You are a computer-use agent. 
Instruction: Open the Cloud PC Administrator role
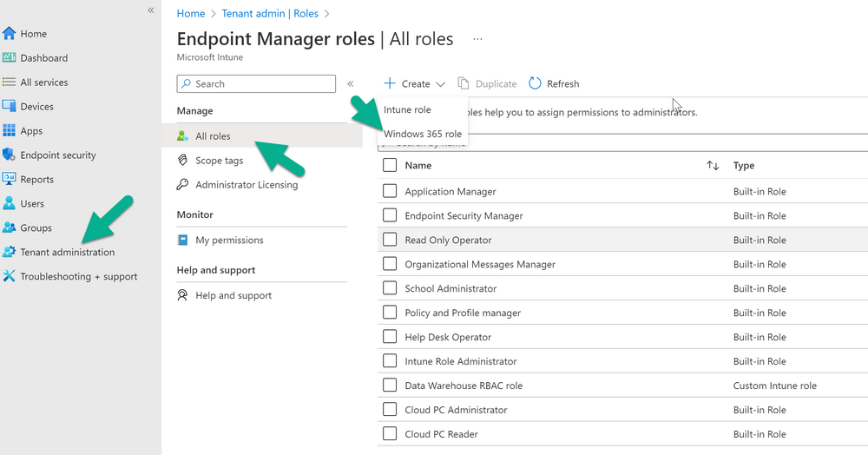pos(456,410)
